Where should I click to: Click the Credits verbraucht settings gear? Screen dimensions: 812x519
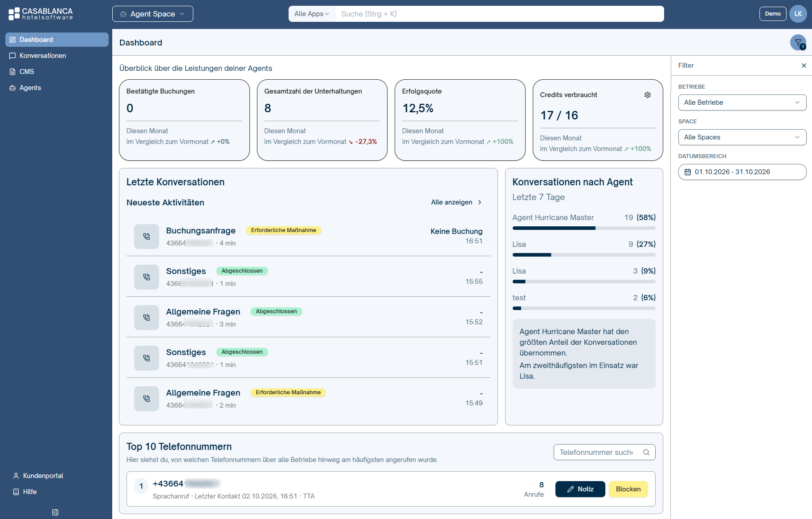(648, 95)
